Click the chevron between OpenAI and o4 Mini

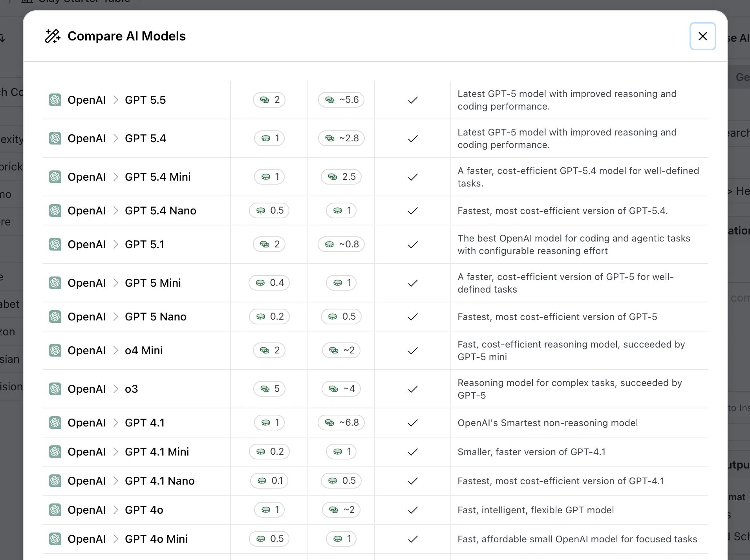click(115, 350)
